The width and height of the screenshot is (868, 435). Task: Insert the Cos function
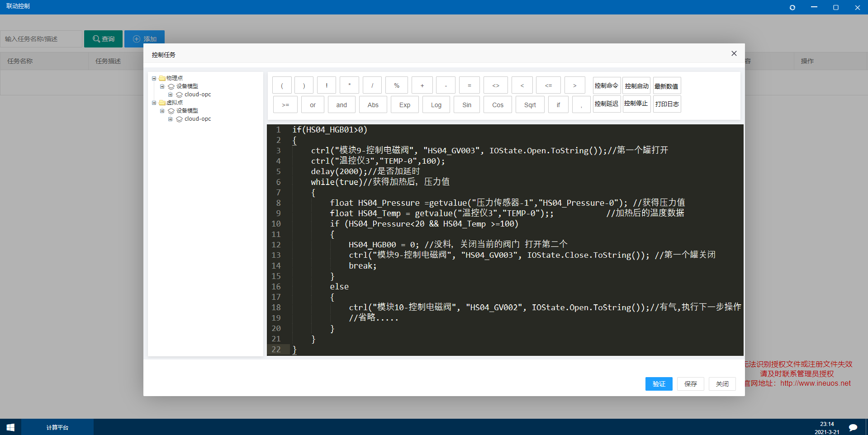coord(498,105)
